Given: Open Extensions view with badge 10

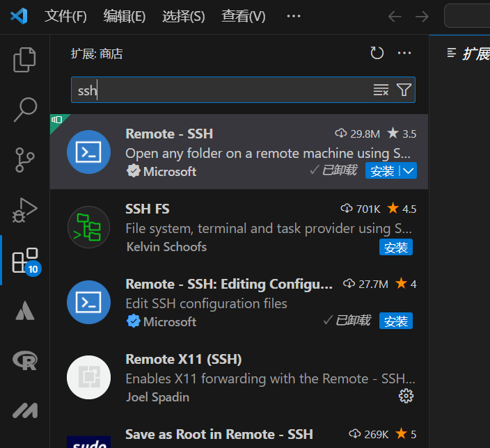Looking at the screenshot, I should coord(26,262).
